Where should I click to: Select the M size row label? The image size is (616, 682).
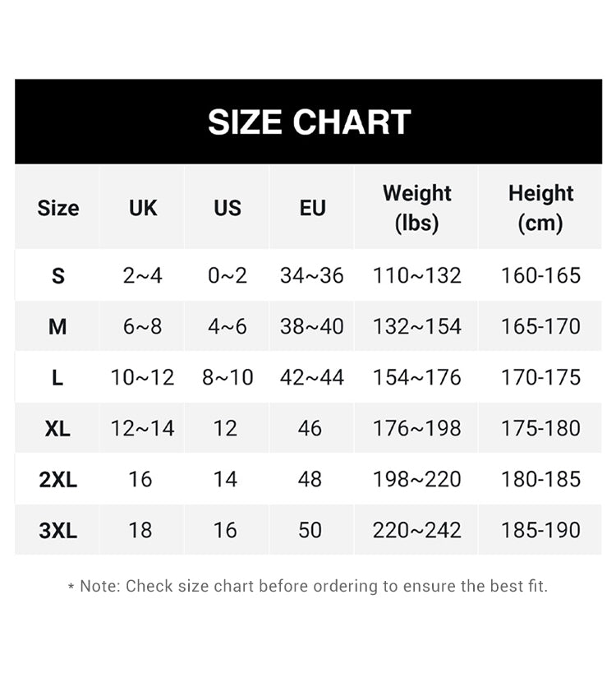[57, 327]
